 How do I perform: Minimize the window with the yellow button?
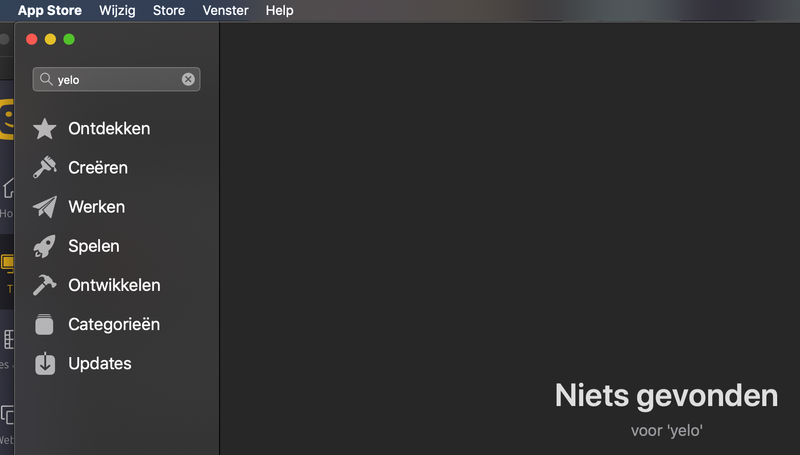click(x=50, y=39)
